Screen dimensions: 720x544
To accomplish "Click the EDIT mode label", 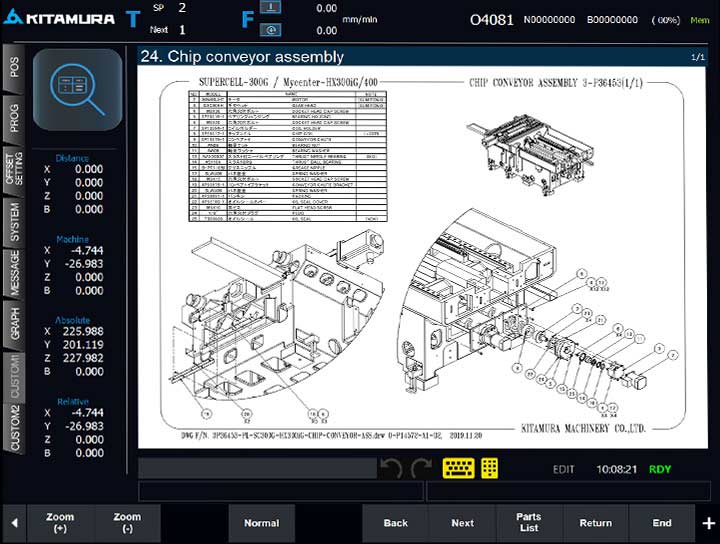I will coord(563,469).
